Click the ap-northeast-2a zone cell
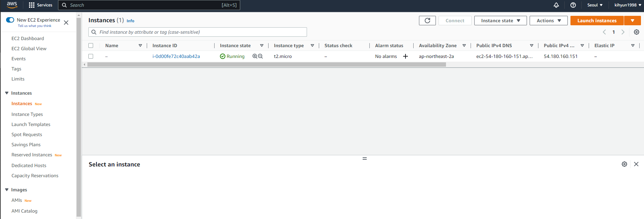This screenshot has width=644, height=219. click(436, 56)
